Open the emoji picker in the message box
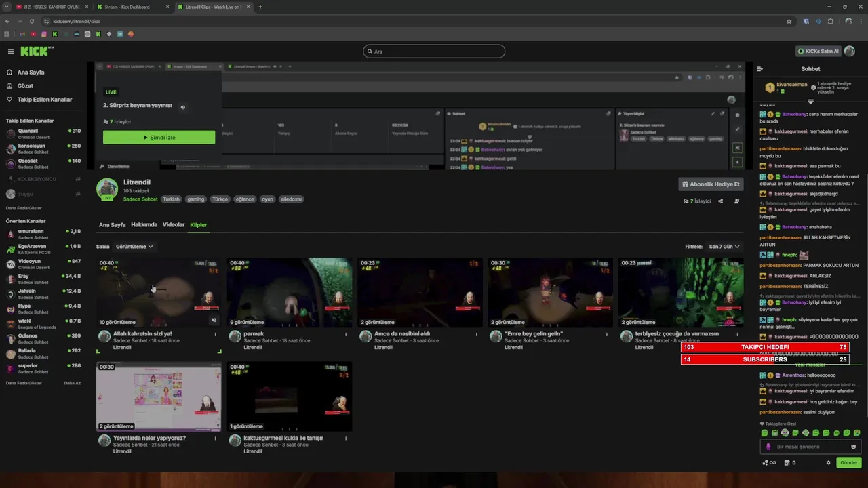This screenshot has width=868, height=488. pyautogui.click(x=853, y=447)
